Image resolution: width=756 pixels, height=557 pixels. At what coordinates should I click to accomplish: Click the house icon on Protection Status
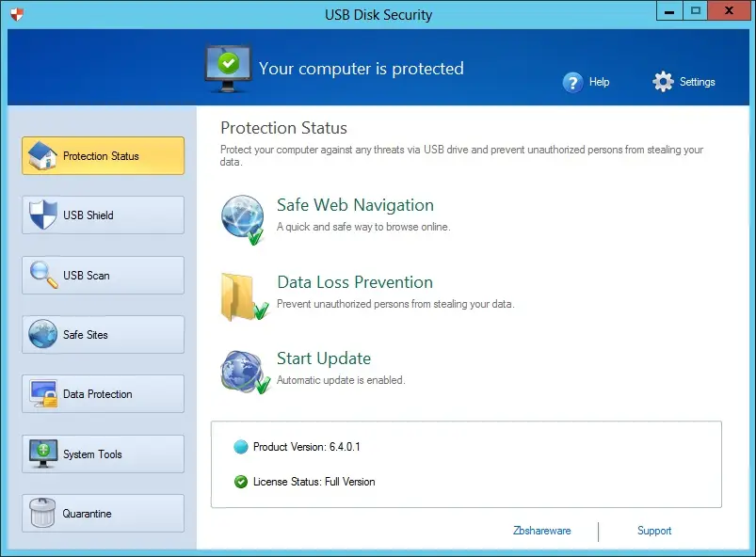pos(42,155)
